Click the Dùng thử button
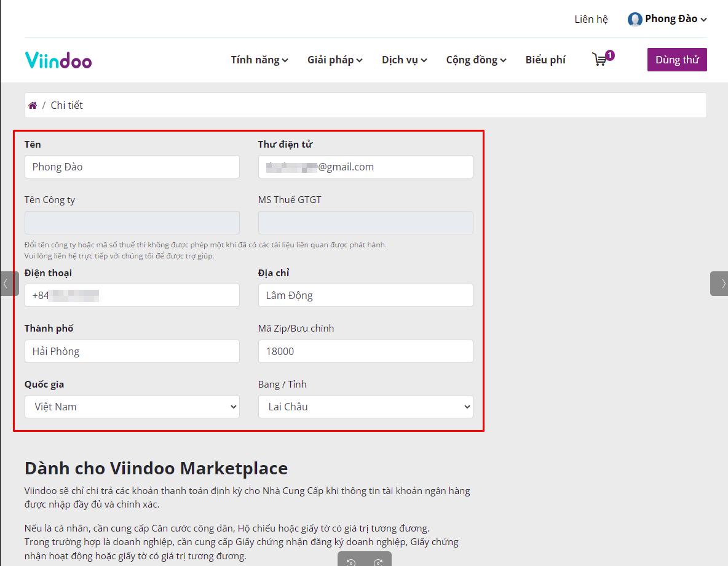Screen dimensions: 728x566 (x=677, y=60)
